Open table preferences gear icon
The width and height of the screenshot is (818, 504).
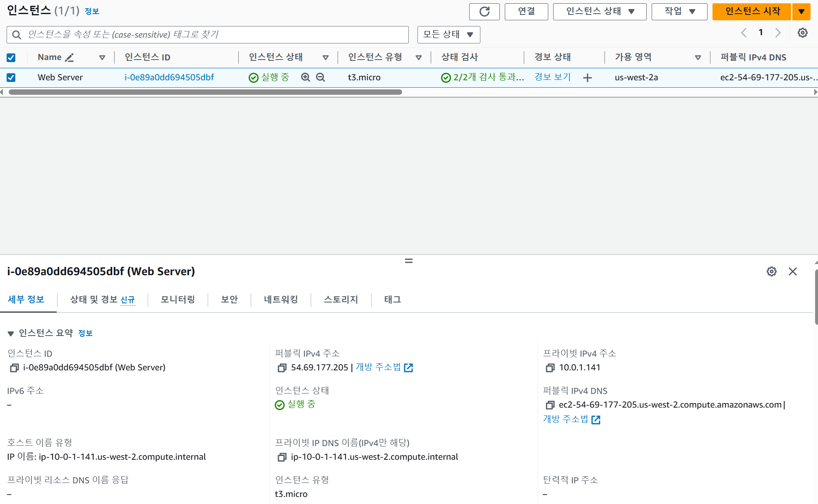click(x=802, y=33)
